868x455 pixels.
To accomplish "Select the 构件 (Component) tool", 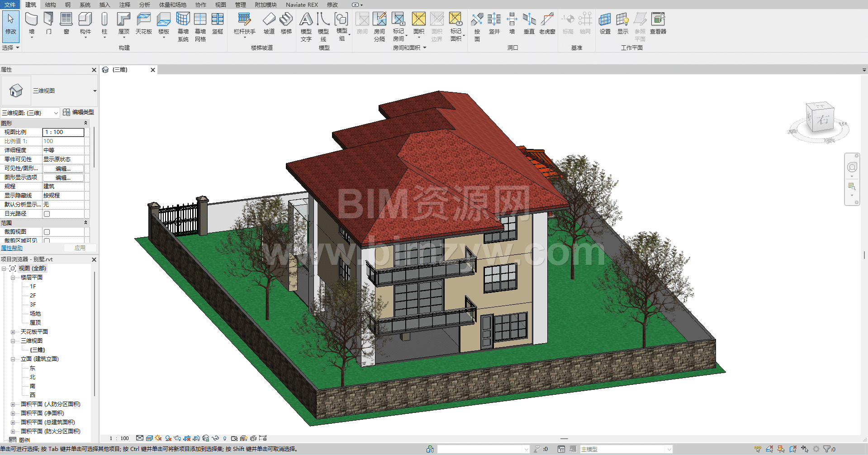I will [x=85, y=24].
